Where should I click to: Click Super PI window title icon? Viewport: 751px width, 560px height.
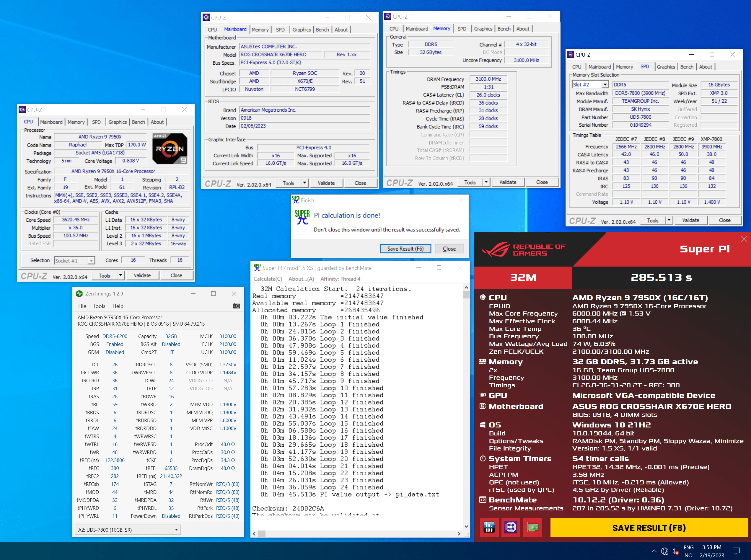pyautogui.click(x=257, y=268)
